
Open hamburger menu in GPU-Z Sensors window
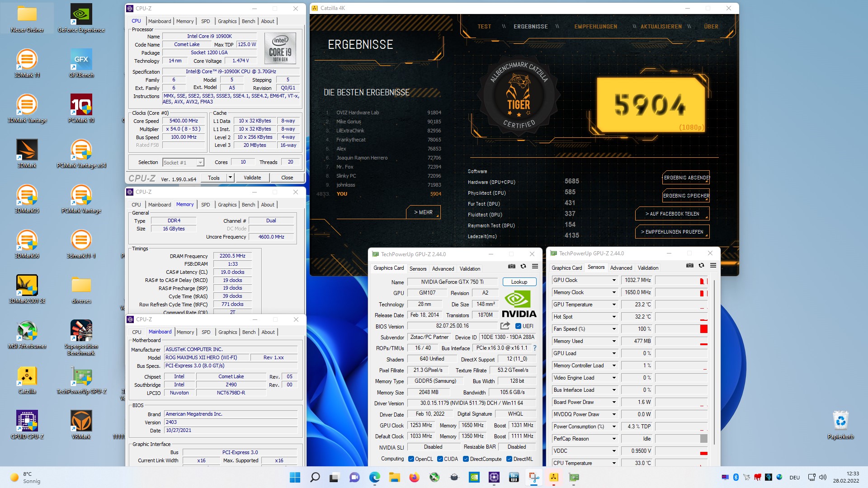click(713, 265)
